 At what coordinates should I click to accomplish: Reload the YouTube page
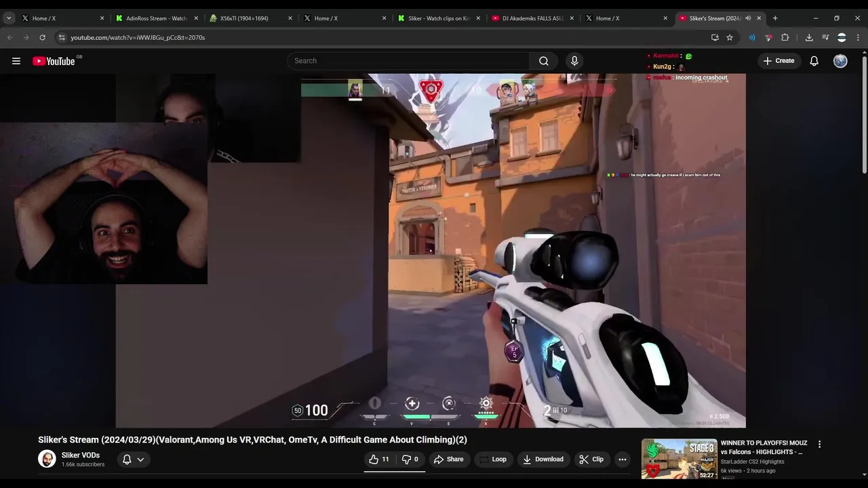point(42,37)
